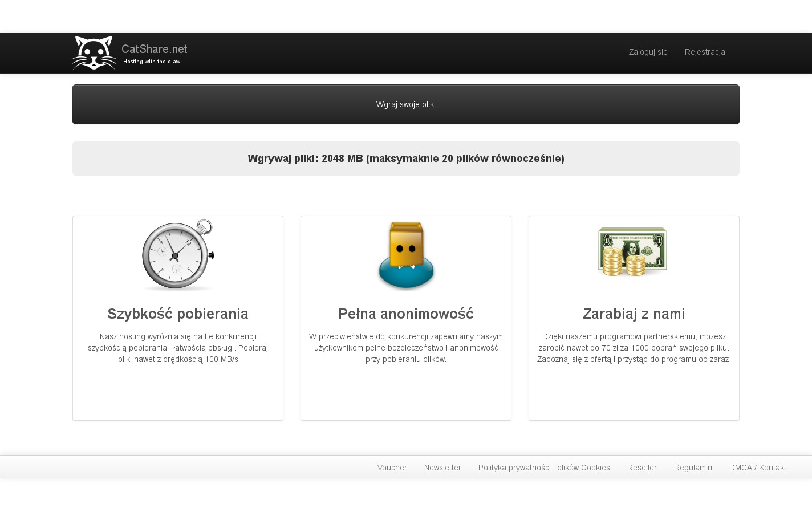Image resolution: width=812 pixels, height=508 pixels.
Task: Open the Regulamin terms link
Action: (693, 468)
